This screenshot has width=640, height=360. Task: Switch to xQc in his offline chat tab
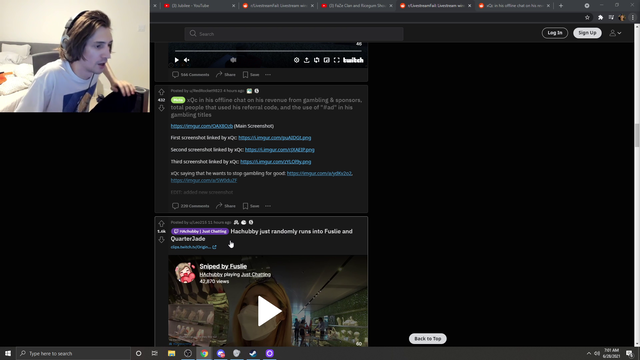click(x=514, y=6)
